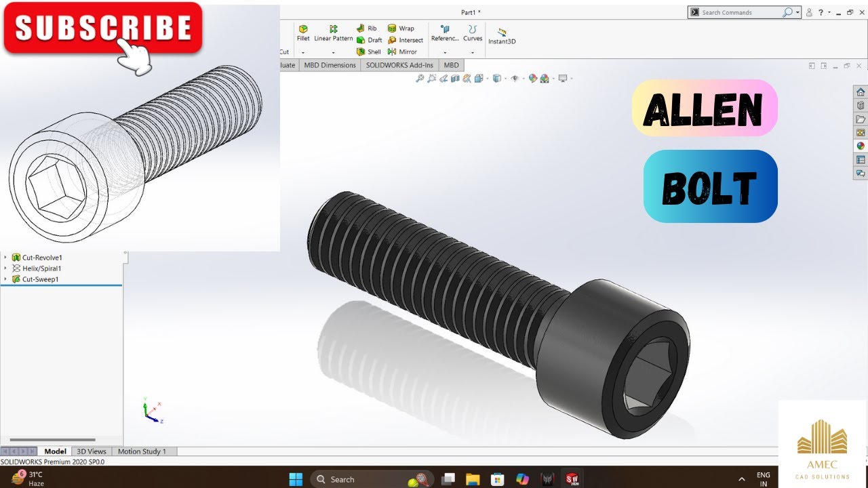Click the Mirror feature

(x=402, y=52)
